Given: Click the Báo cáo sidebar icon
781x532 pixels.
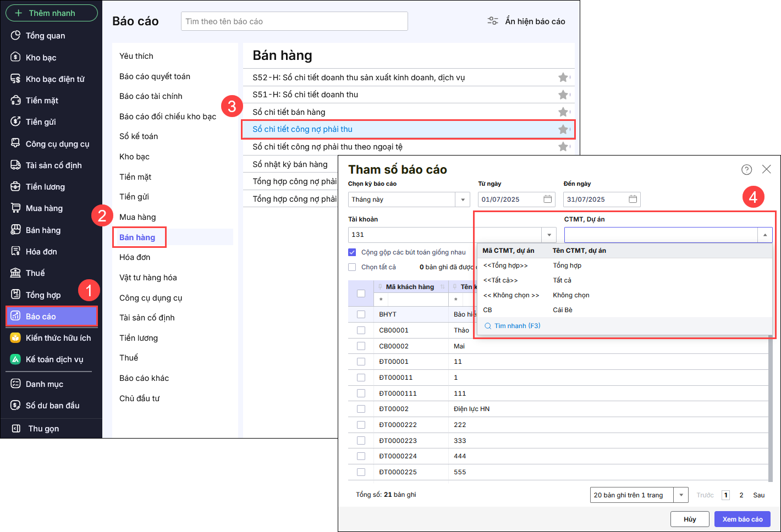Looking at the screenshot, I should click(x=16, y=316).
